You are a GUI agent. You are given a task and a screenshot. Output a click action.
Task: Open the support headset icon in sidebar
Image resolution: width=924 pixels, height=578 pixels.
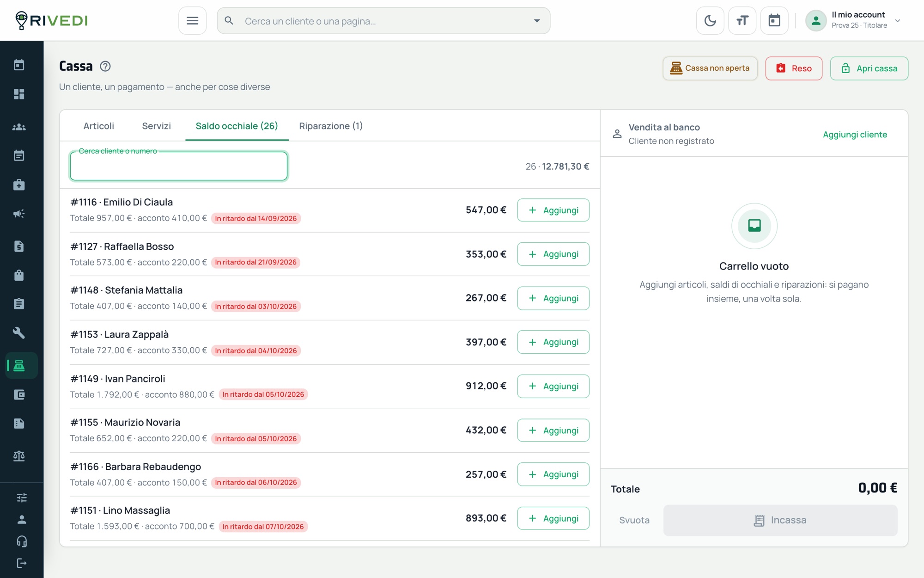(22, 541)
